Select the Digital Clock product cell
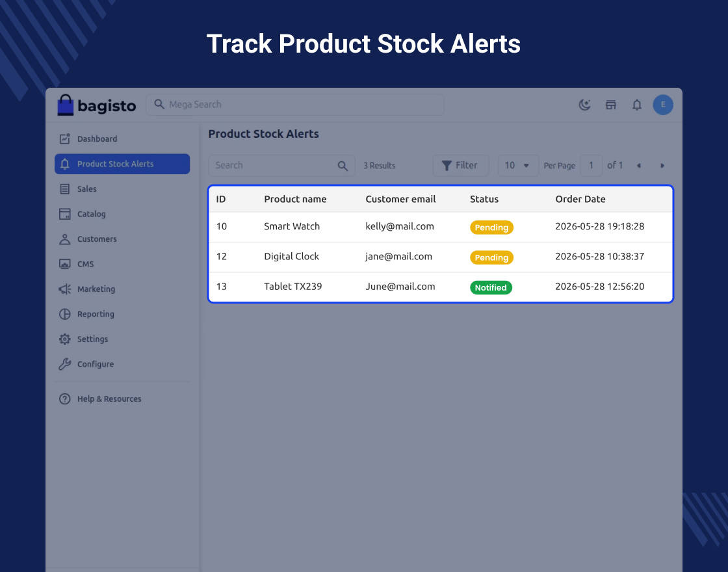Viewport: 728px width, 572px height. point(292,256)
